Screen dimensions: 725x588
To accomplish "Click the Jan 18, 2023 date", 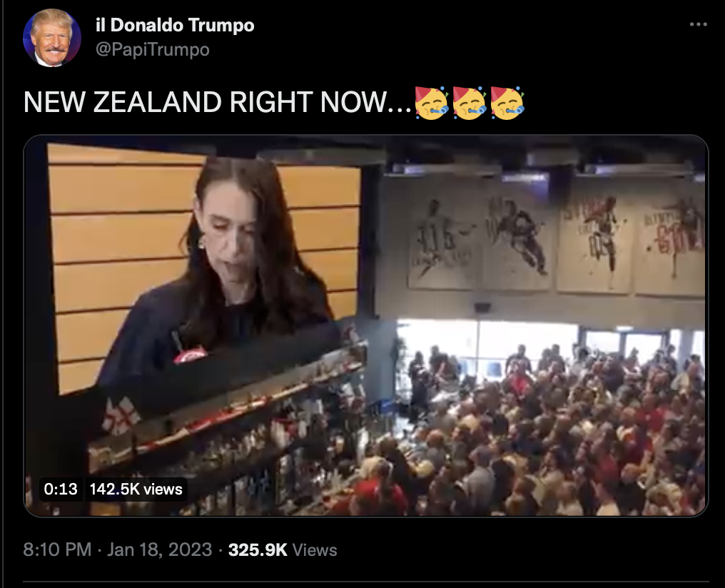I will pos(160,549).
